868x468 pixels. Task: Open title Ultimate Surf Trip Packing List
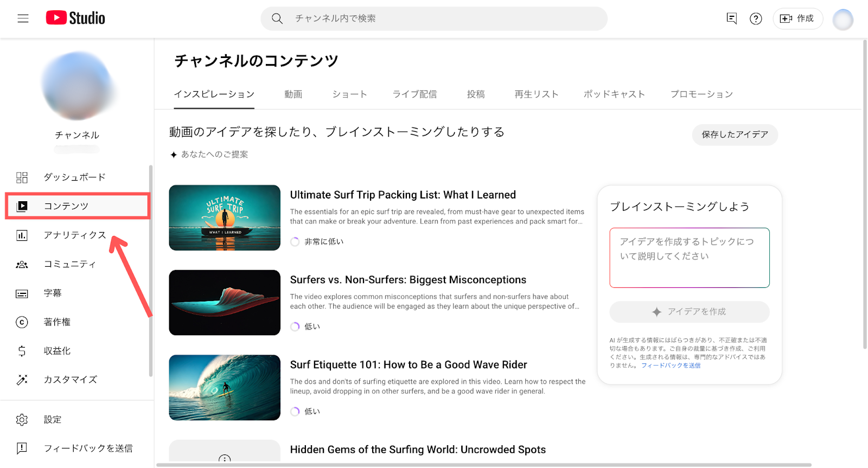403,195
